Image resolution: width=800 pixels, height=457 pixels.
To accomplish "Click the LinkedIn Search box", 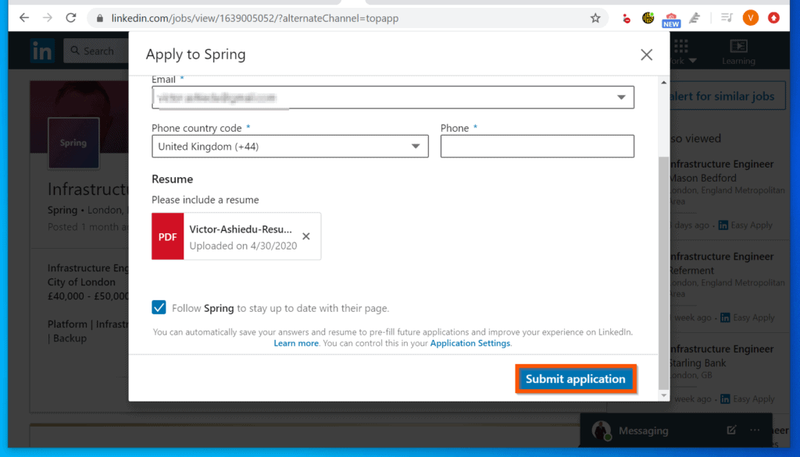I will click(96, 51).
